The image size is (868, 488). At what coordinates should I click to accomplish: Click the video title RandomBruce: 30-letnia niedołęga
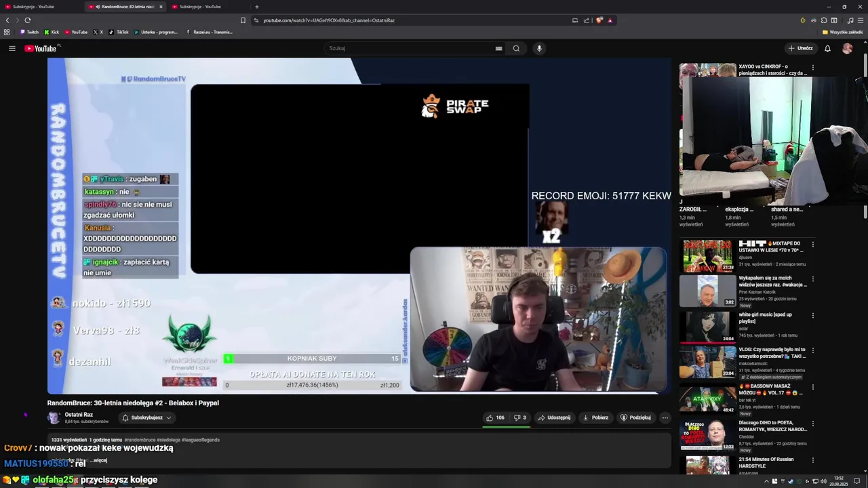[133, 403]
